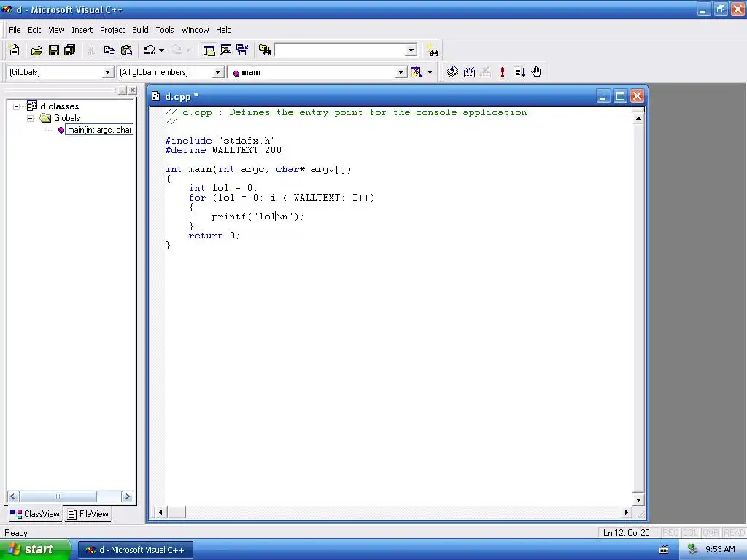Click the Build project icon

[x=469, y=72]
